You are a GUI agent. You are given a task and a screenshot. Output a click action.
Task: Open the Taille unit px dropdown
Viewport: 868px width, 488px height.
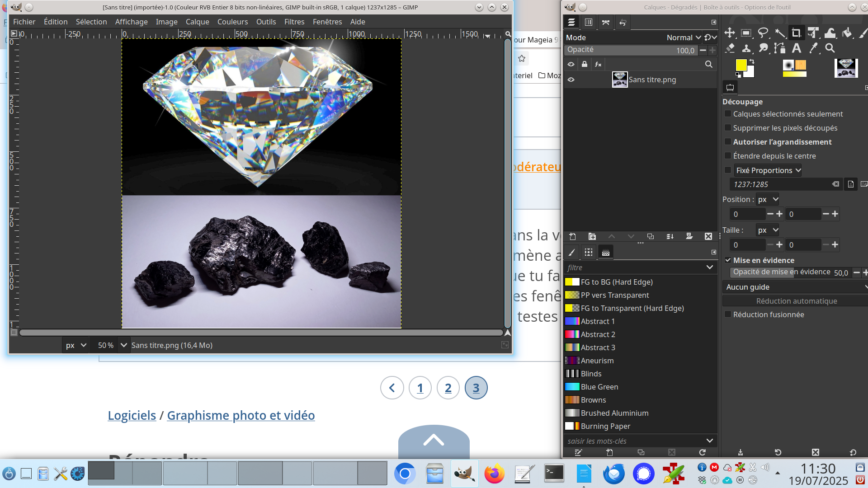pos(768,230)
